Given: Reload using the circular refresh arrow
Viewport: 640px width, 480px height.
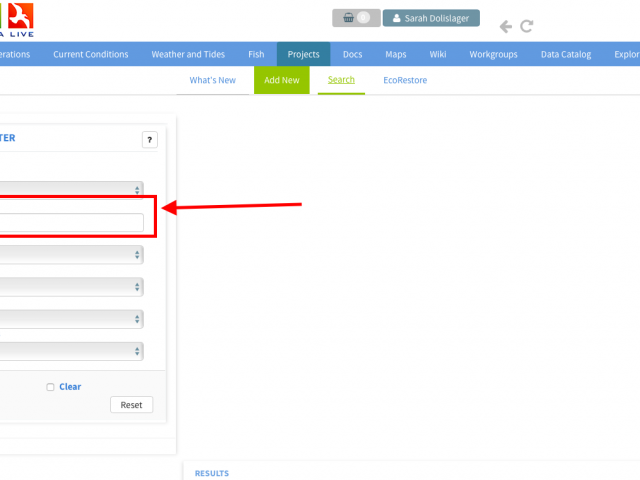Looking at the screenshot, I should (x=527, y=27).
